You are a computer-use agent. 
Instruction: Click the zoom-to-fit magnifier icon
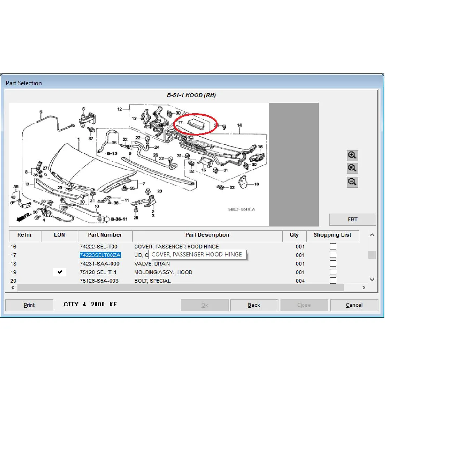[352, 169]
